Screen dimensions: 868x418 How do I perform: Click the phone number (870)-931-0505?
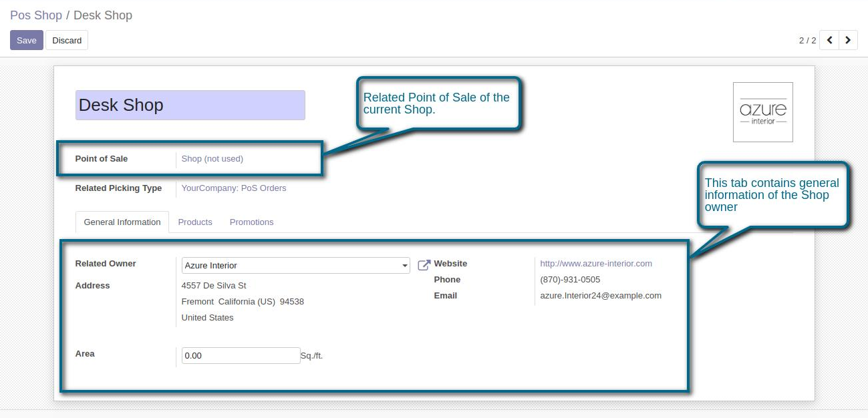point(570,280)
